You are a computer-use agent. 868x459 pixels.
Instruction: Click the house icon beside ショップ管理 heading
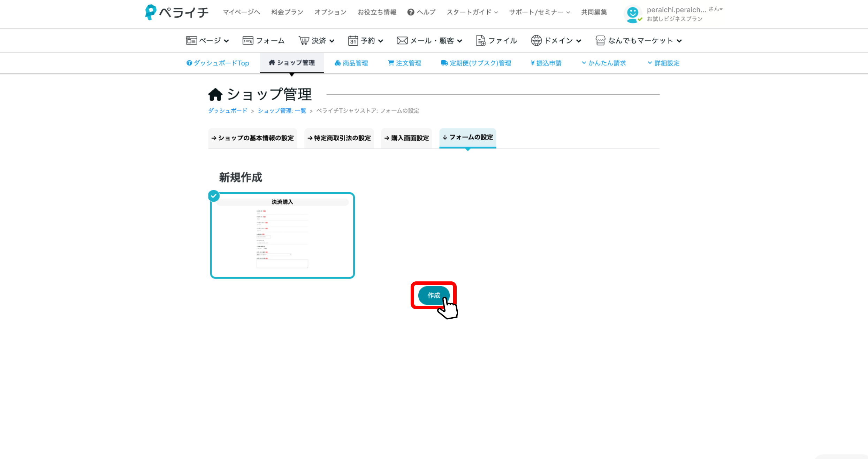tap(215, 94)
